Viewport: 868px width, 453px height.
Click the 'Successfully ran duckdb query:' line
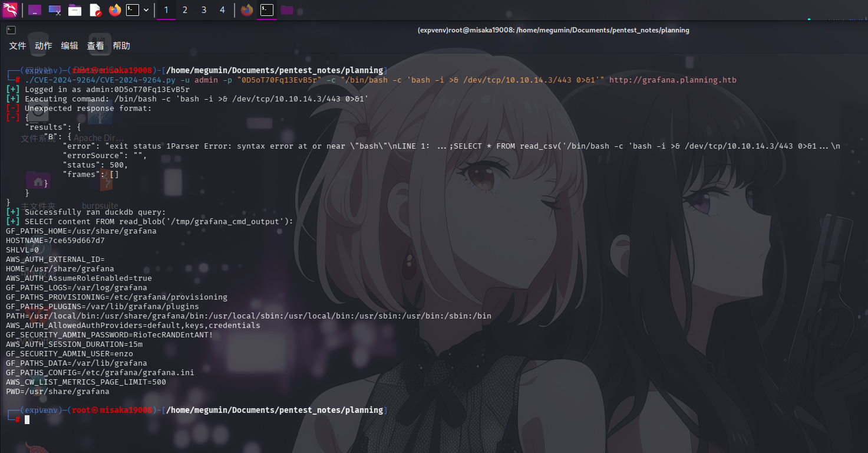pyautogui.click(x=86, y=212)
